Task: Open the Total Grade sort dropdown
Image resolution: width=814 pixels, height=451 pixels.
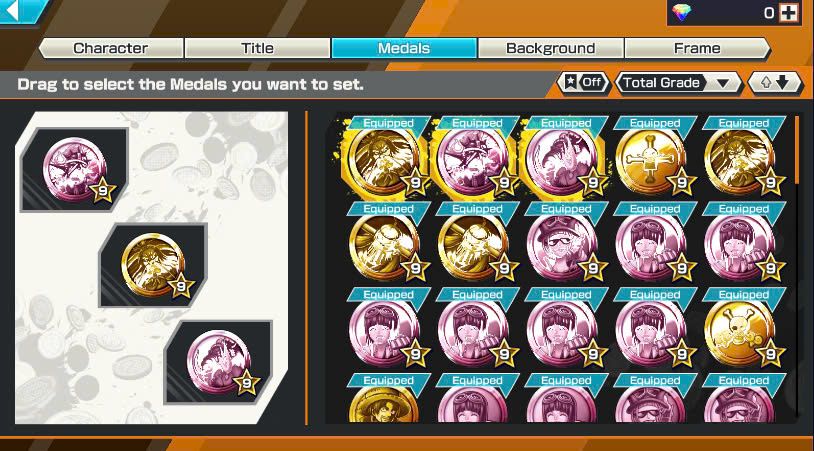Action: [x=679, y=83]
